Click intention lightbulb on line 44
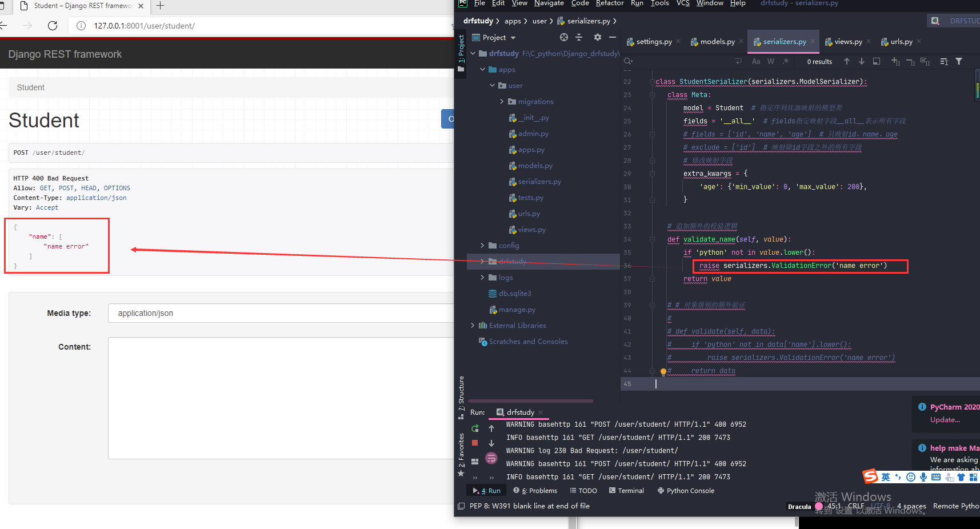 (663, 372)
